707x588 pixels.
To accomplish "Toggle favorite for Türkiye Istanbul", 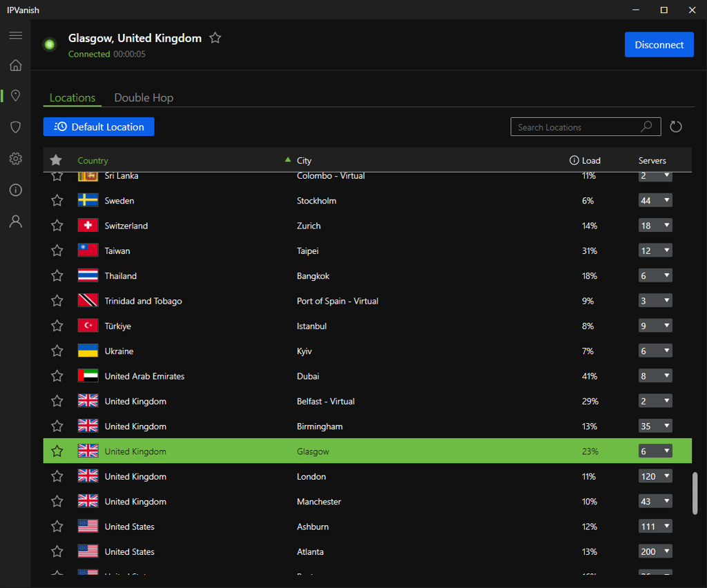I will point(57,326).
